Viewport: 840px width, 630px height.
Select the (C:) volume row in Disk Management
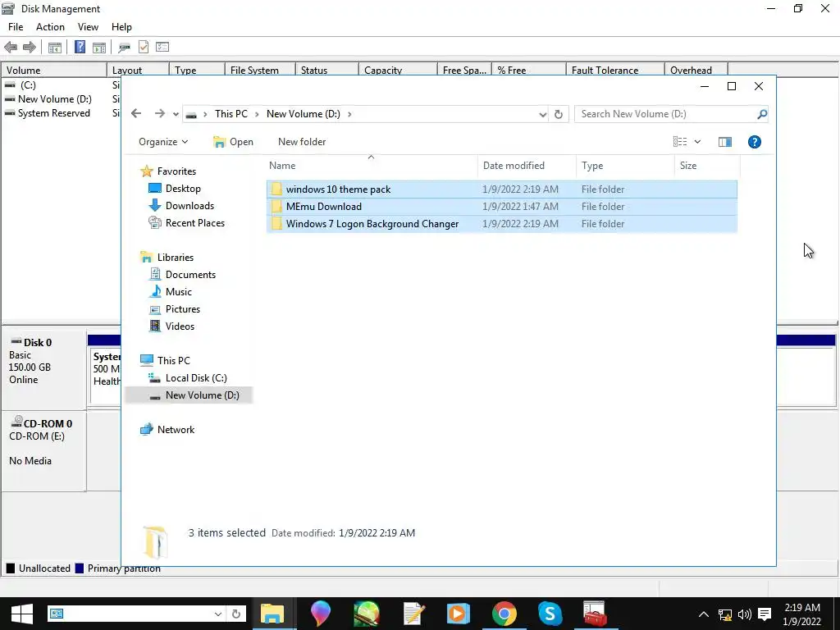(x=27, y=85)
